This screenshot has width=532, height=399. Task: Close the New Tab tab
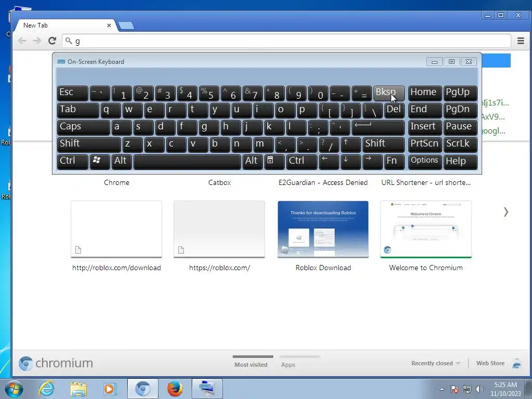coord(109,25)
